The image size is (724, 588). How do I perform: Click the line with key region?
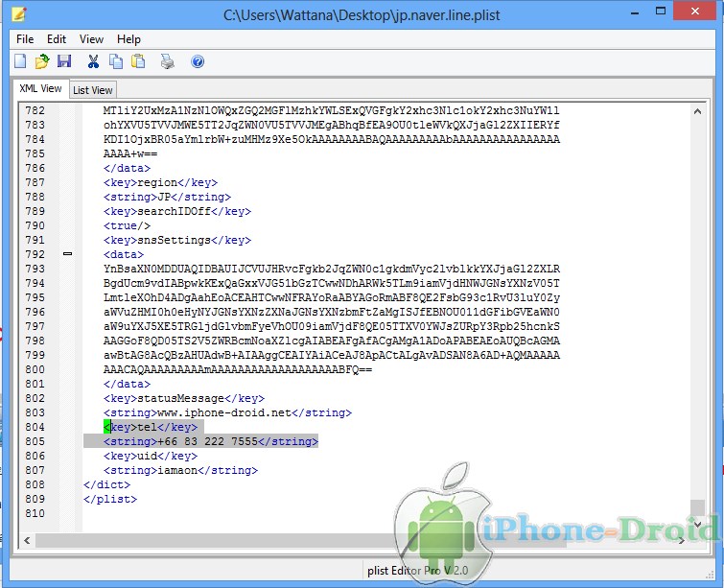click(160, 182)
